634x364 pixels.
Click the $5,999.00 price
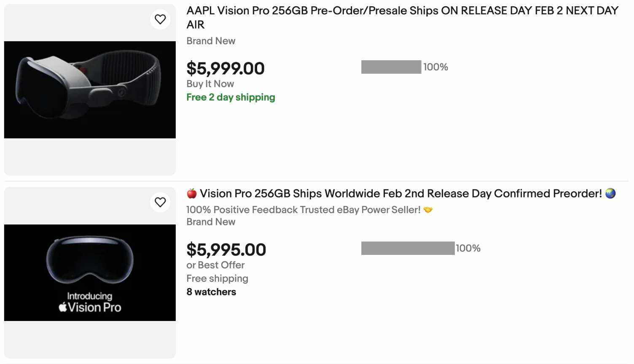coord(226,68)
